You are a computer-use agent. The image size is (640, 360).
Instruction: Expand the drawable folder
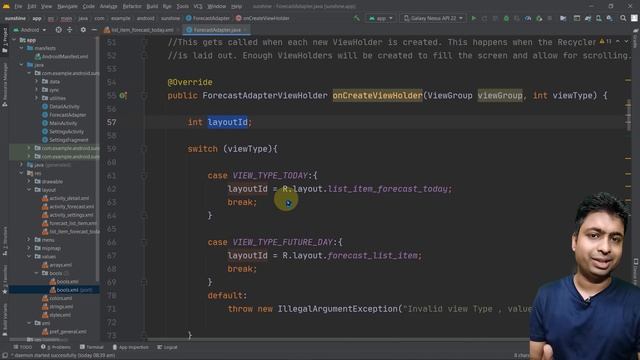(29, 181)
